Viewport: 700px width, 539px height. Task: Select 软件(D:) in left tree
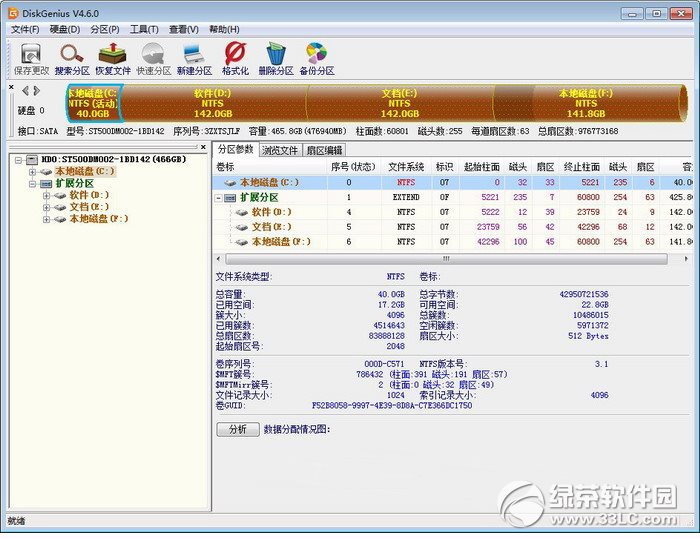89,195
